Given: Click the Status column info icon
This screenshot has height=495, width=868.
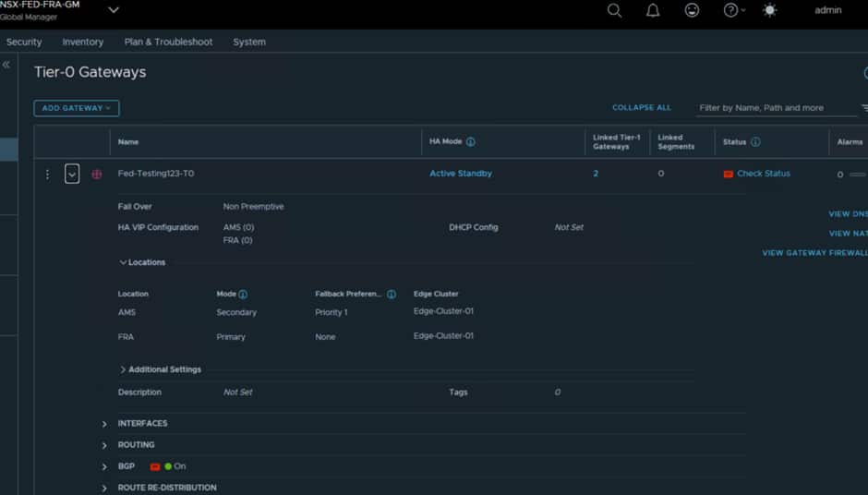Looking at the screenshot, I should [x=755, y=142].
